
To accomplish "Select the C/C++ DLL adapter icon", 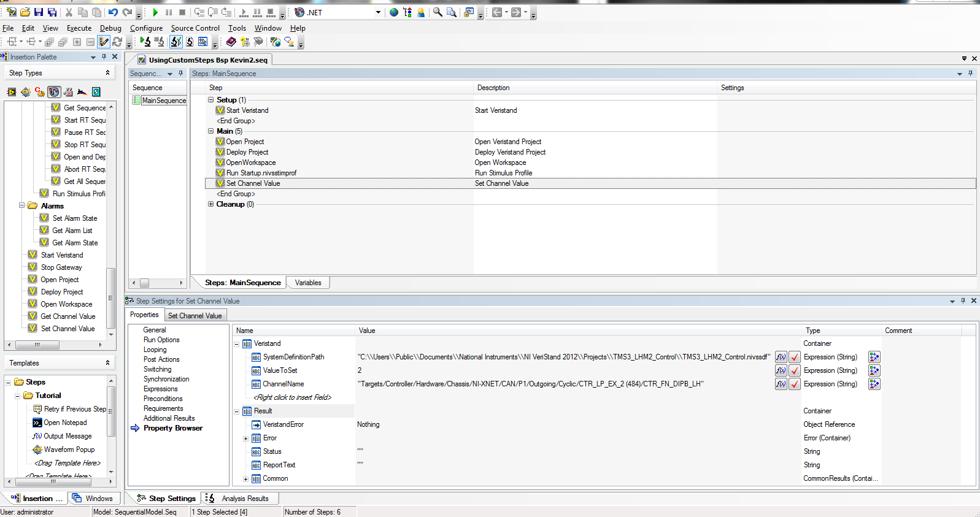I will coord(40,92).
